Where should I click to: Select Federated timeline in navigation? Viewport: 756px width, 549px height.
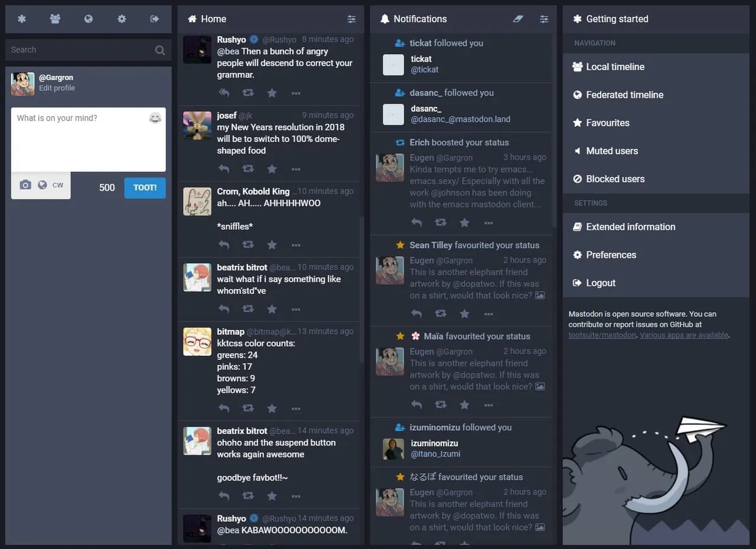click(x=656, y=95)
